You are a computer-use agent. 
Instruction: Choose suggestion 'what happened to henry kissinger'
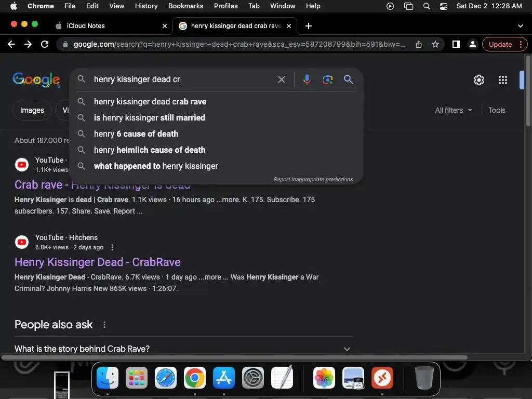pos(216,166)
